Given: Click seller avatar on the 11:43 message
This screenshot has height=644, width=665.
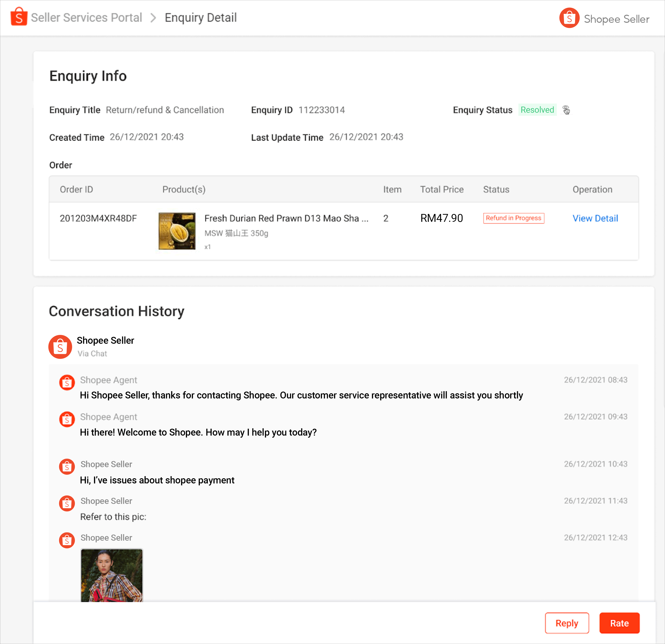Looking at the screenshot, I should point(67,503).
